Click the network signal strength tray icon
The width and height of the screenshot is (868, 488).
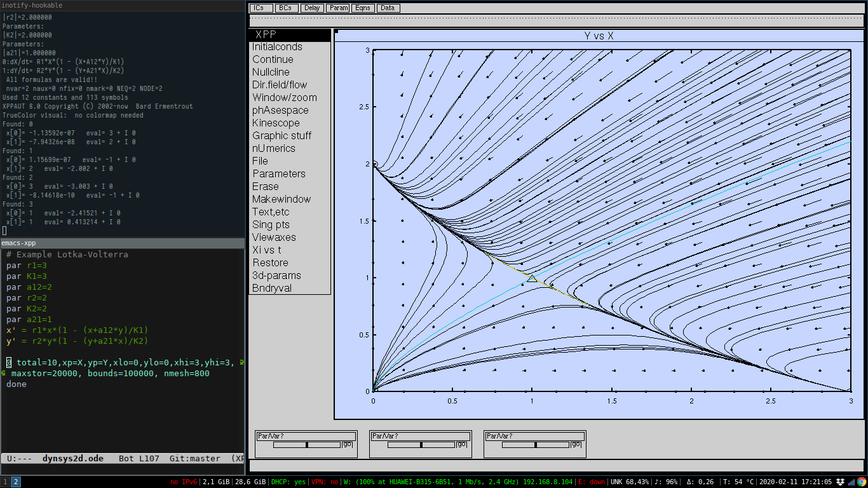[851, 482]
